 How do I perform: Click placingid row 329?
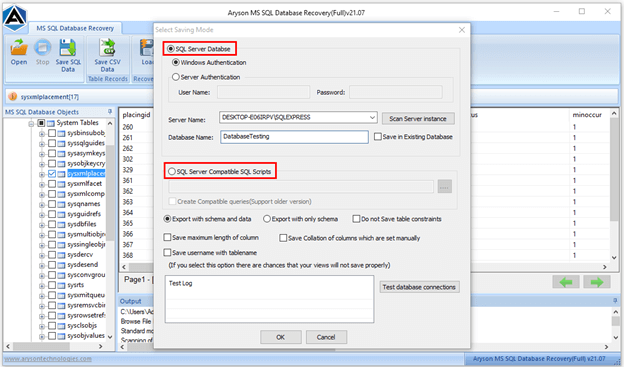pyautogui.click(x=128, y=170)
